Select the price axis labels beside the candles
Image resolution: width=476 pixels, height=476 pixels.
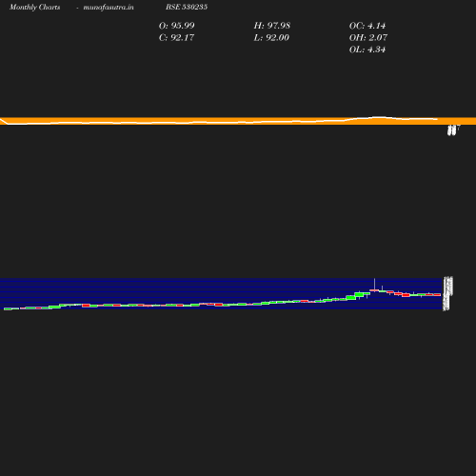(447, 293)
